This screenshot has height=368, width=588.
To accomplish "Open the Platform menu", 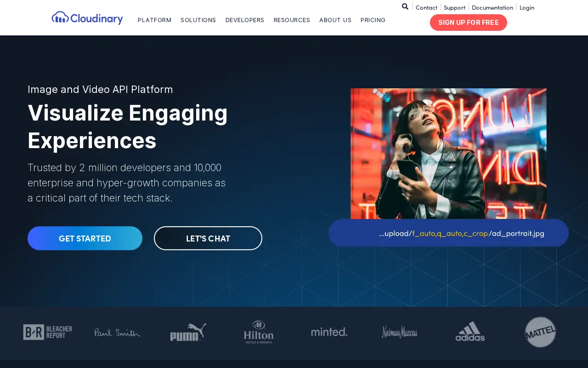I will pos(154,20).
